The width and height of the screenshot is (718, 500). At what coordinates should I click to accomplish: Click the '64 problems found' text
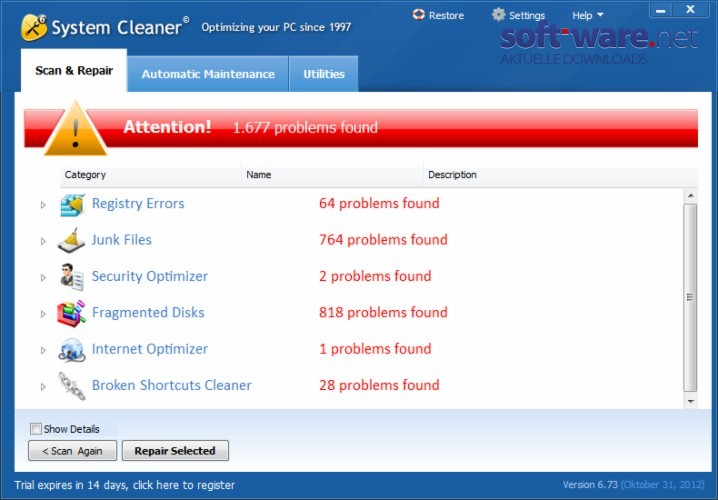tap(379, 203)
